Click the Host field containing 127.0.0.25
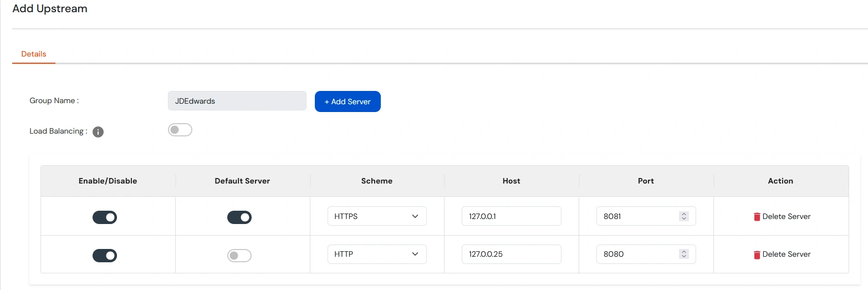The image size is (868, 290). [512, 254]
